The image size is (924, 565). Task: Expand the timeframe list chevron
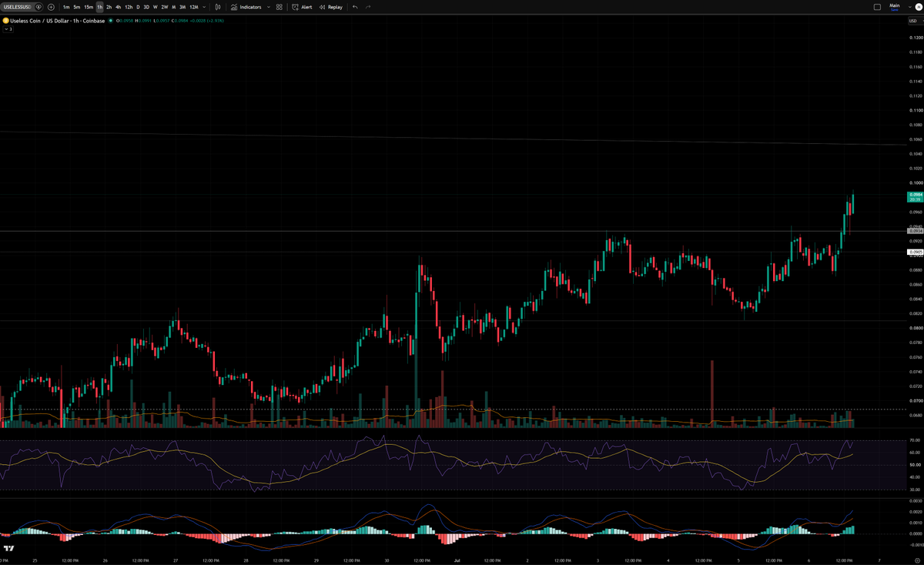204,7
